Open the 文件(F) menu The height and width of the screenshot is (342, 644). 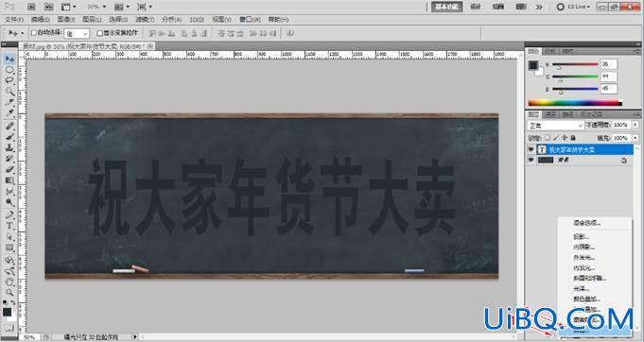14,19
